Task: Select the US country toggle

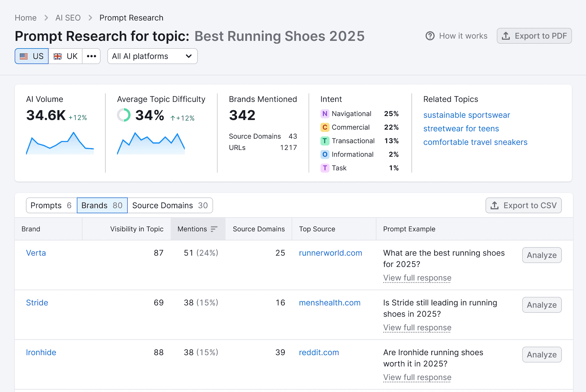Action: point(31,56)
